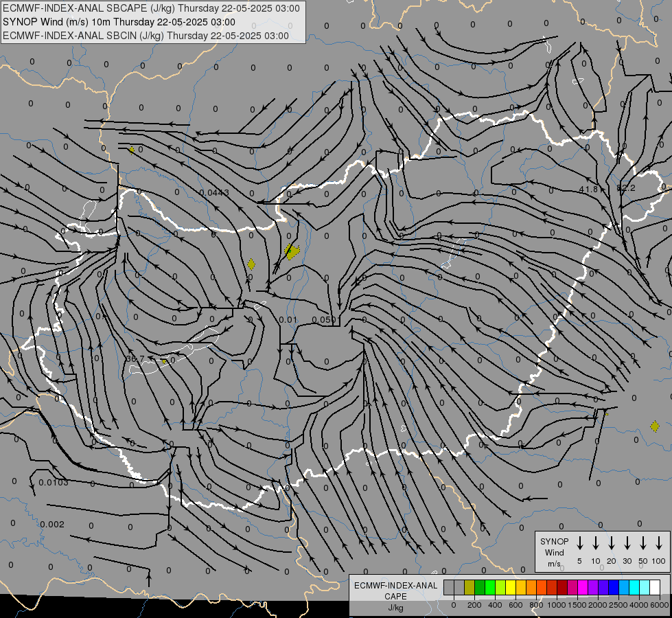Click the m/s unit label in wind legend

(x=554, y=564)
